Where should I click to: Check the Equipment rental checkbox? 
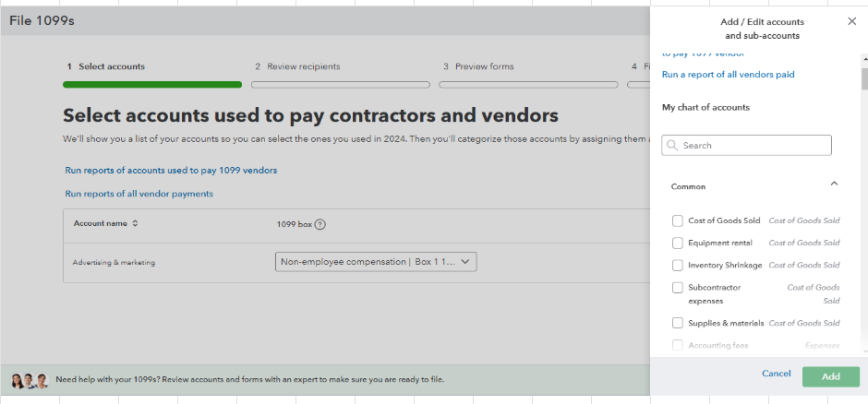[678, 243]
